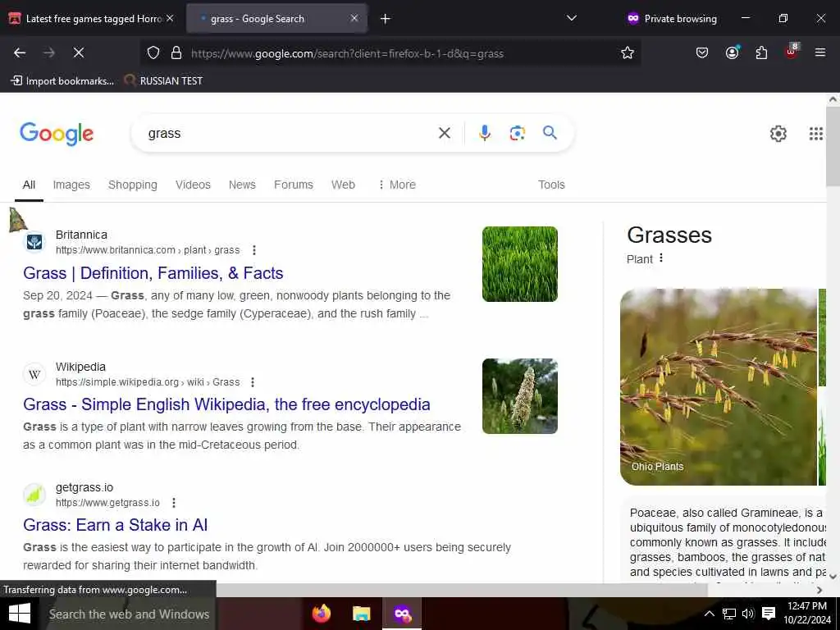Click the Britannica green grass thumbnail
This screenshot has width=840, height=630.
(519, 264)
